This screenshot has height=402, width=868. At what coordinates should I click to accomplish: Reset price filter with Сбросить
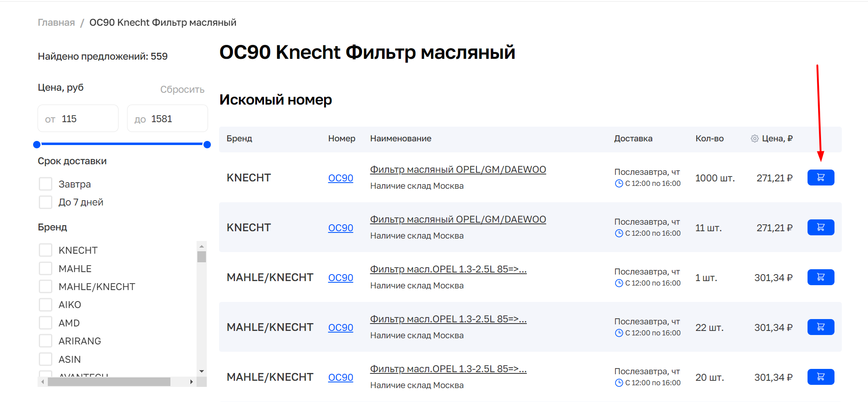pyautogui.click(x=182, y=89)
